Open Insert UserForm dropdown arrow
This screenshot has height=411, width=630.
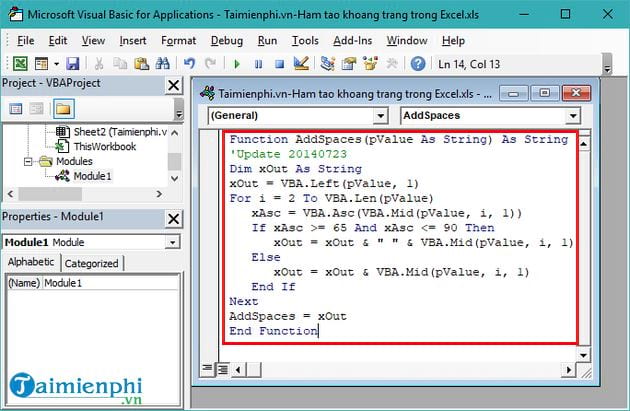[56, 63]
